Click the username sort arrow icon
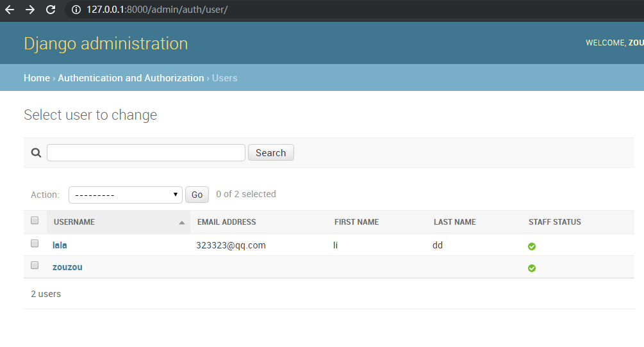 tap(182, 223)
